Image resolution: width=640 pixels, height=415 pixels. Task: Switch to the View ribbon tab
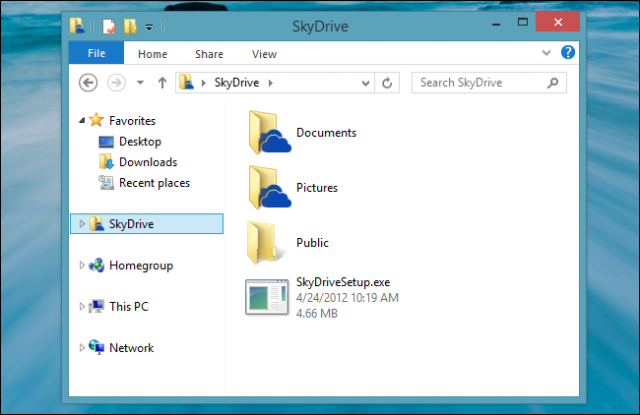pos(264,54)
